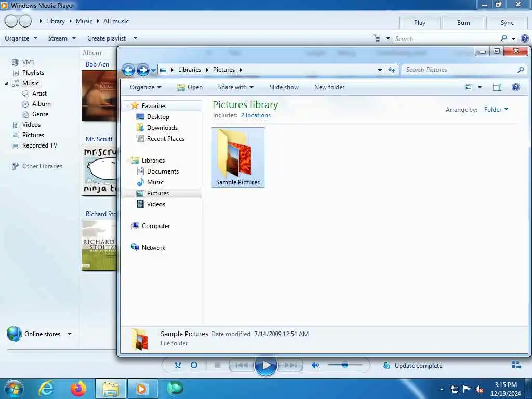Viewport: 532px width, 399px height.
Task: Open the Media Player search options arrow
Action: [x=513, y=38]
